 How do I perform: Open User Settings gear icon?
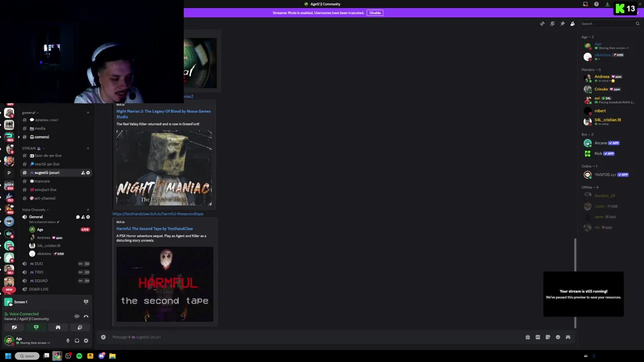(x=86, y=341)
